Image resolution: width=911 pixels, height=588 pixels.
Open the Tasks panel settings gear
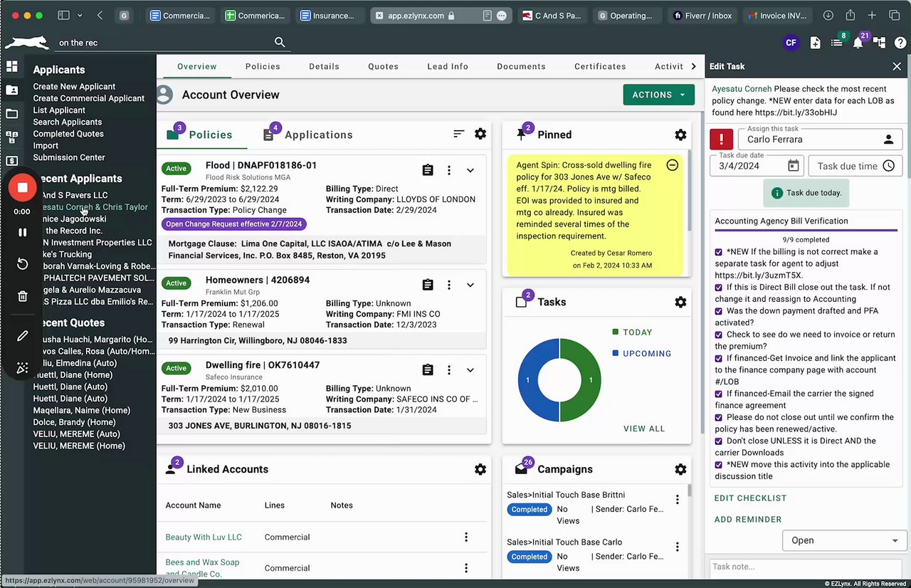point(680,302)
